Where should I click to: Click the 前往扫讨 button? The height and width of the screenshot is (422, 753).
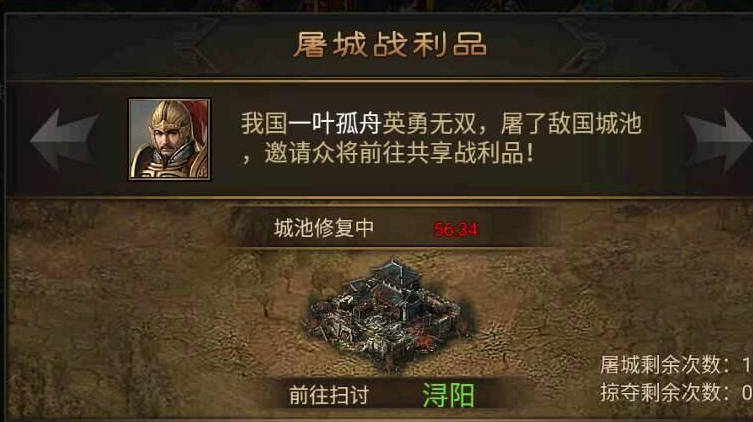(x=329, y=396)
